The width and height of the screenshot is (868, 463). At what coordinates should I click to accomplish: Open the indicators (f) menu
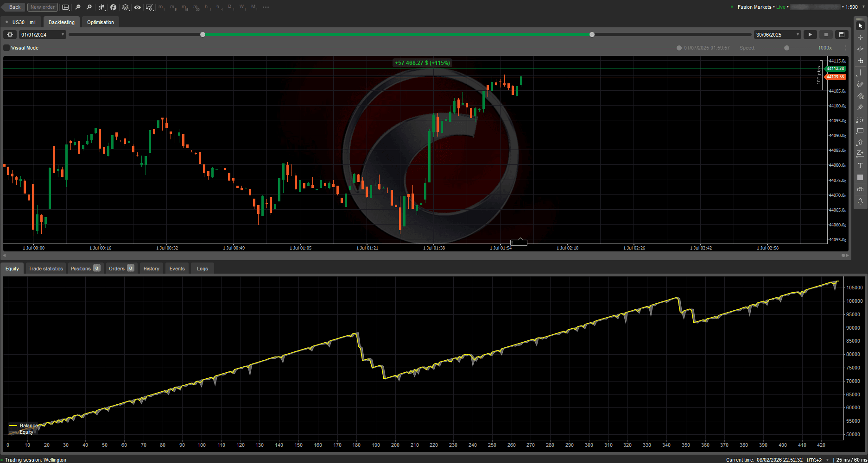click(113, 7)
